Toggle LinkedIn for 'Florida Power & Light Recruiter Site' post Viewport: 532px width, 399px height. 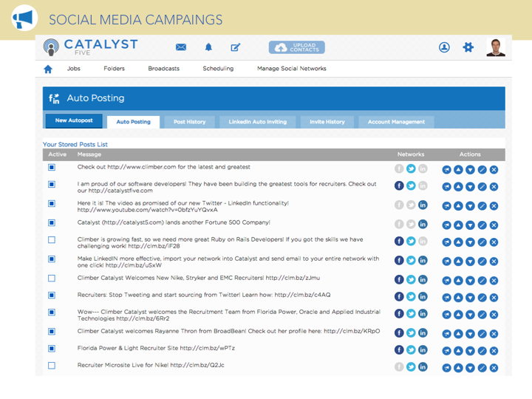pos(423,349)
